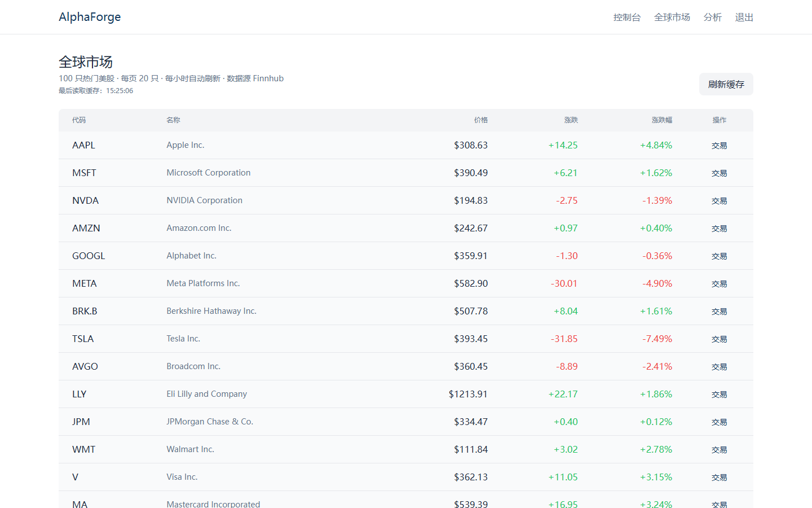Click Walmart Inc. name
Screen dimensions: 812x508
pos(191,449)
